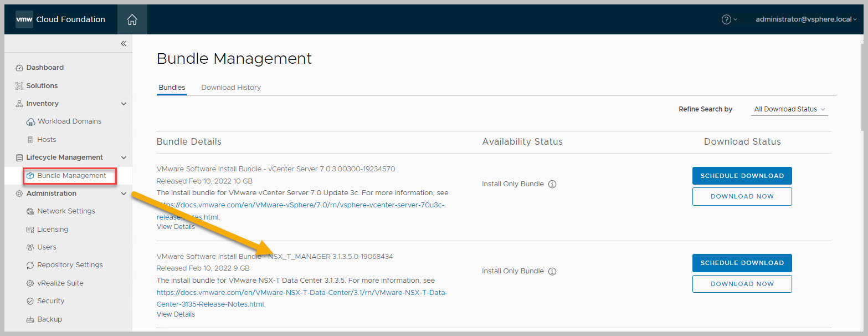Switch to the Download History tab
Image resolution: width=868 pixels, height=336 pixels.
pos(231,88)
